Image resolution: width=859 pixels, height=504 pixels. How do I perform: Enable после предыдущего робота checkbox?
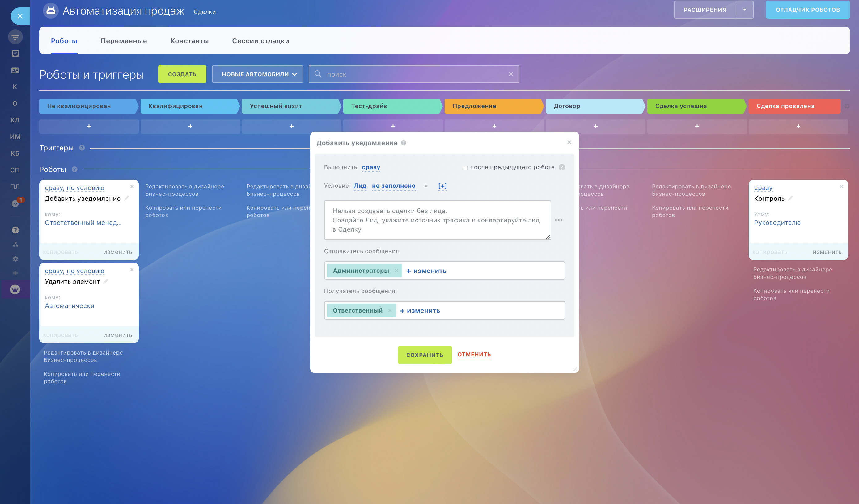click(x=465, y=168)
